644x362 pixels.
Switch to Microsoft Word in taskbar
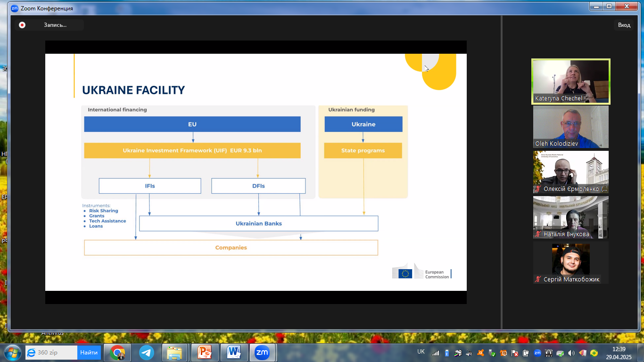pos(233,352)
